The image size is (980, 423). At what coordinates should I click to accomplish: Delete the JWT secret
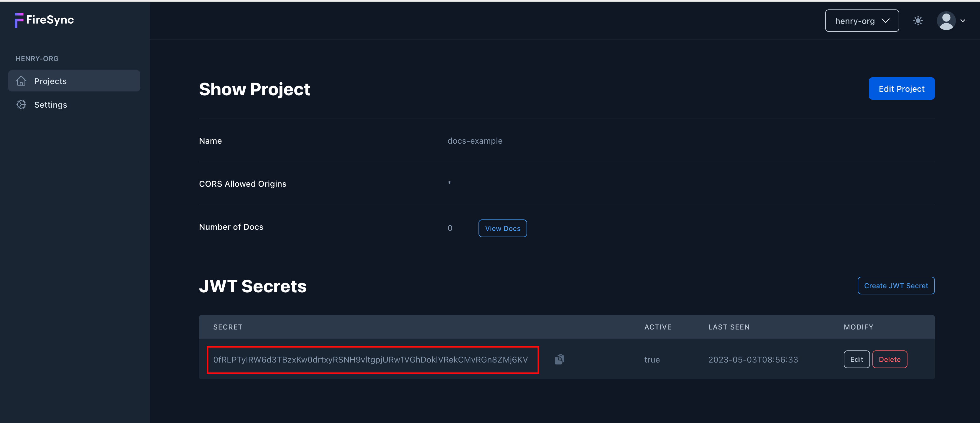[890, 359]
